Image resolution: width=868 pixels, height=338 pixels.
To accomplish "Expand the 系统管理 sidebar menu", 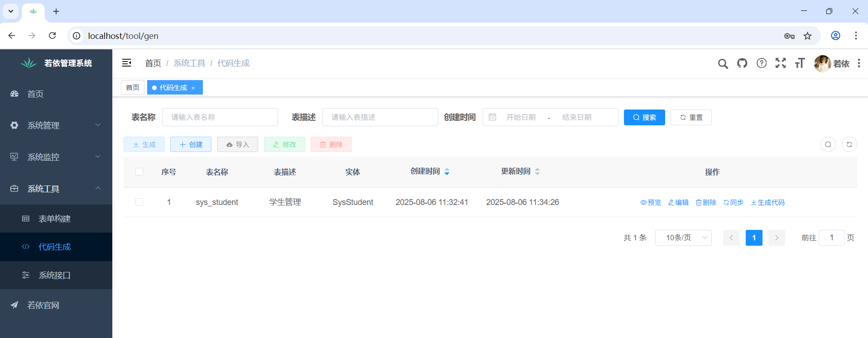I will click(56, 125).
